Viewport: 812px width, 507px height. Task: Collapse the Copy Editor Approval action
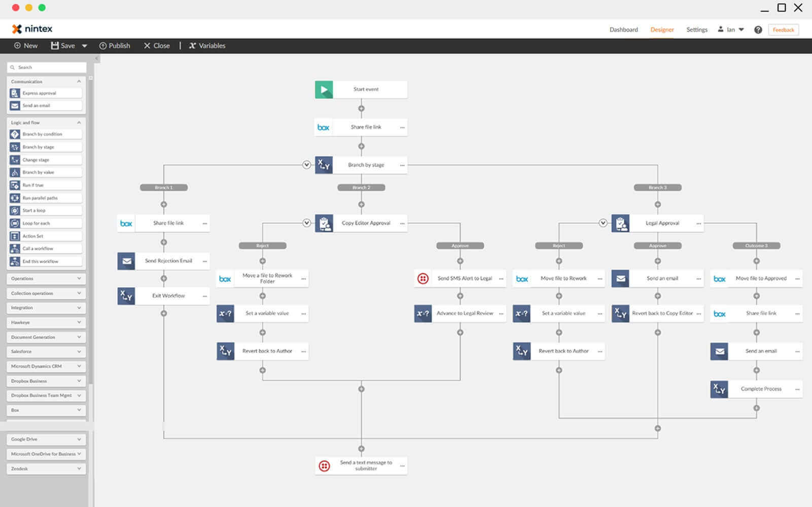[306, 223]
